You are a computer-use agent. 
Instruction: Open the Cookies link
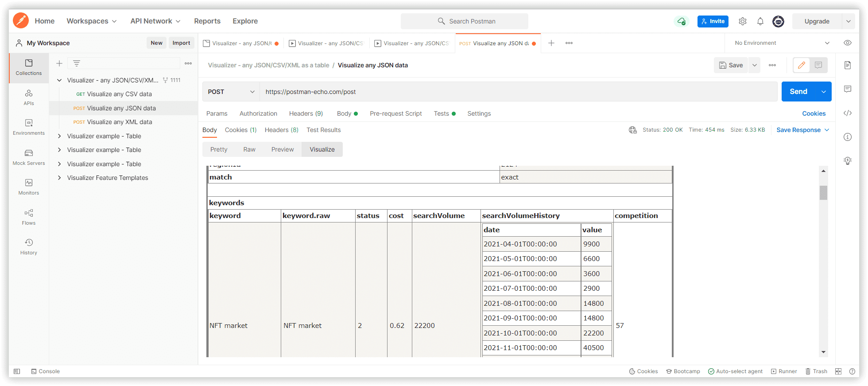814,113
